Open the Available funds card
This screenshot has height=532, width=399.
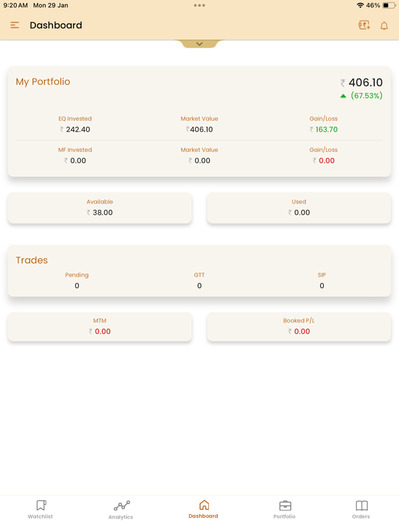(x=100, y=208)
